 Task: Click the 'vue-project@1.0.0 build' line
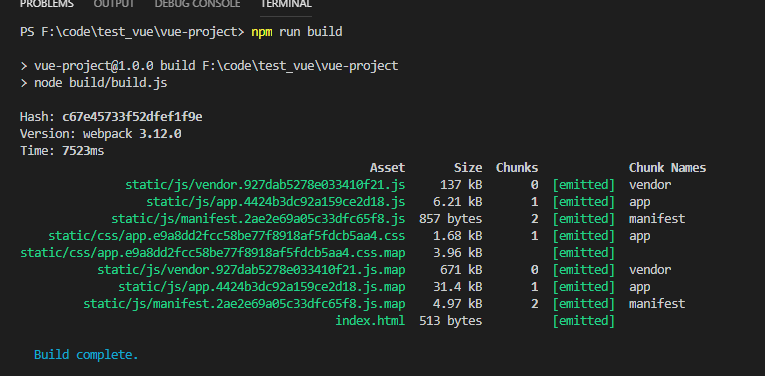click(209, 66)
